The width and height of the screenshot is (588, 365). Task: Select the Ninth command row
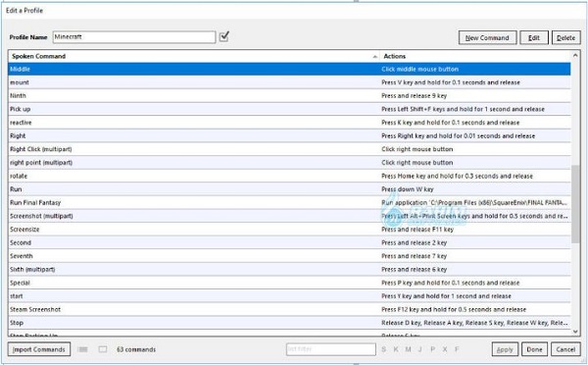(289, 96)
